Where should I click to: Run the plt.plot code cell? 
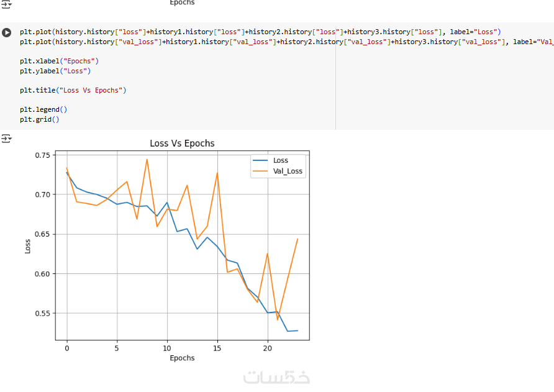click(x=7, y=32)
